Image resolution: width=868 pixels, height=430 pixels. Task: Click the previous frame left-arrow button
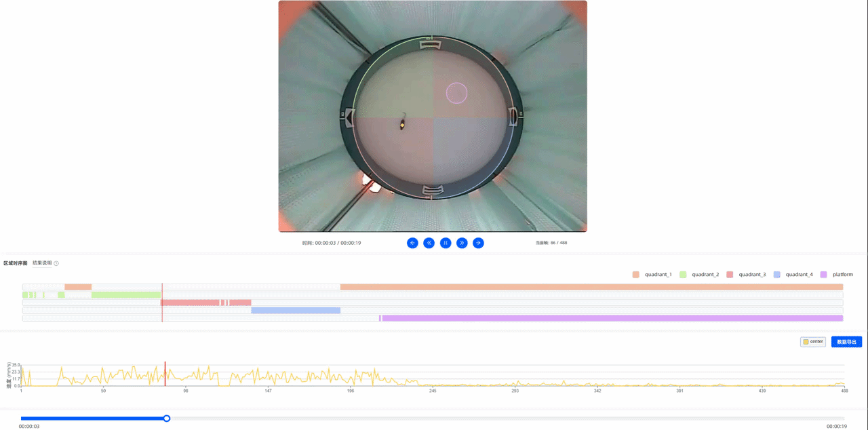[412, 243]
